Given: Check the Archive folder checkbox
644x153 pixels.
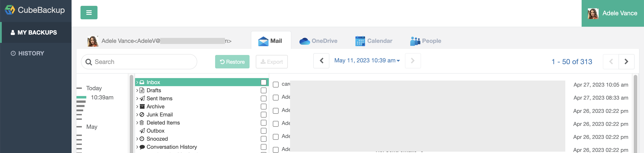Looking at the screenshot, I should tap(263, 106).
